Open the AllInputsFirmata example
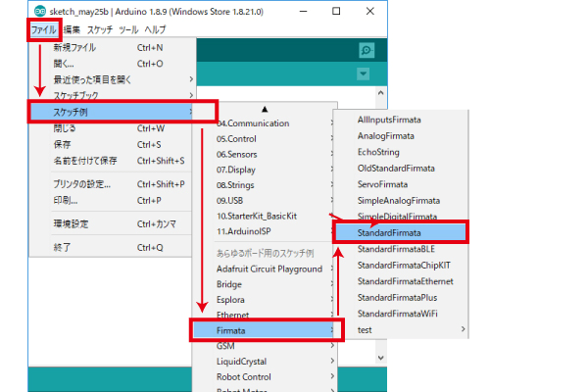The height and width of the screenshot is (392, 588). [x=401, y=120]
